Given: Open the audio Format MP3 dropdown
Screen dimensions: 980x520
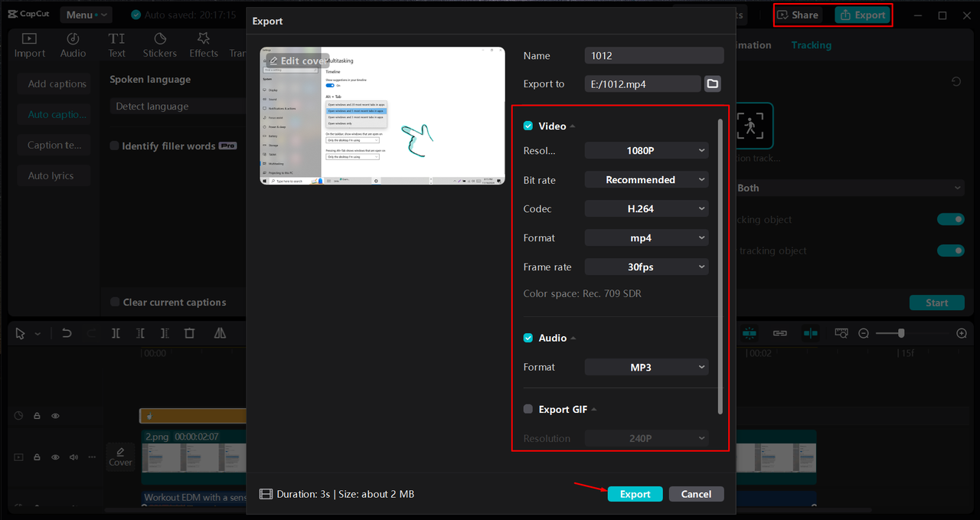Looking at the screenshot, I should 647,367.
